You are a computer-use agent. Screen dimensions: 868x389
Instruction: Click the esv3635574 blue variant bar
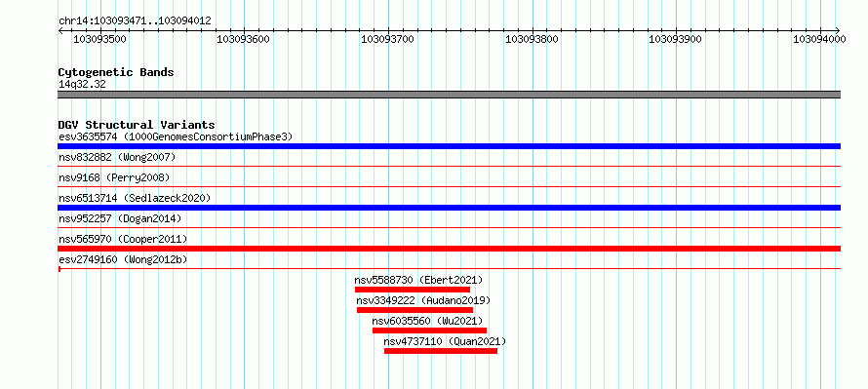pos(449,146)
